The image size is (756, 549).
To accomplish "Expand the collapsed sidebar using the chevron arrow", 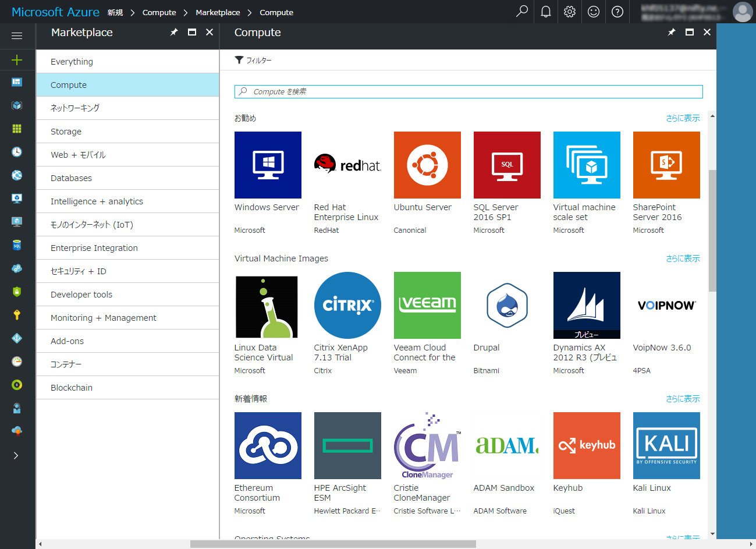I will tap(17, 456).
